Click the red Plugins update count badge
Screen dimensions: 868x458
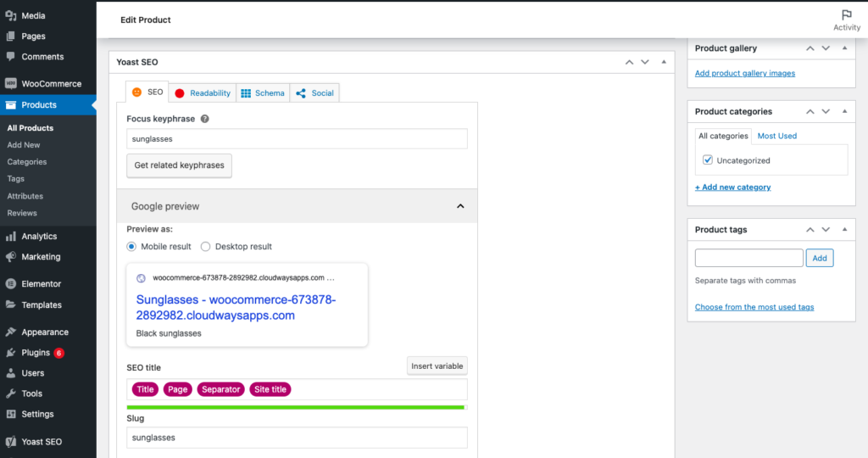58,353
